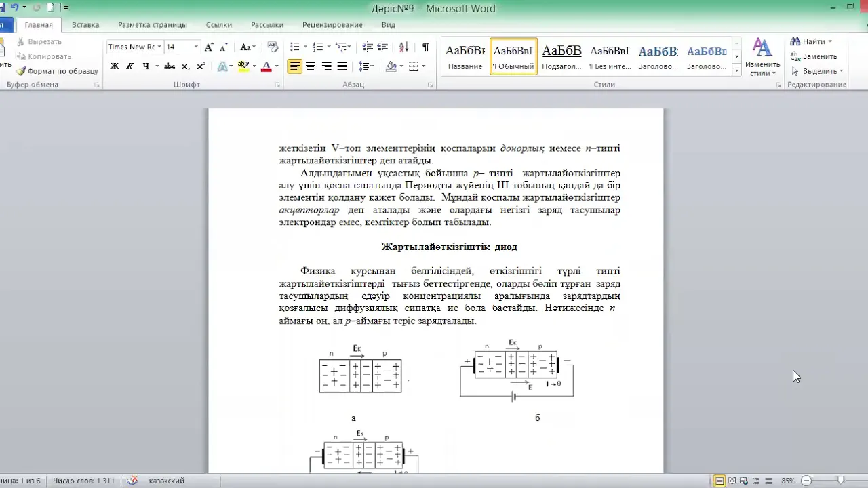Image resolution: width=868 pixels, height=488 pixels.
Task: Center-align the paragraph
Action: coord(311,66)
